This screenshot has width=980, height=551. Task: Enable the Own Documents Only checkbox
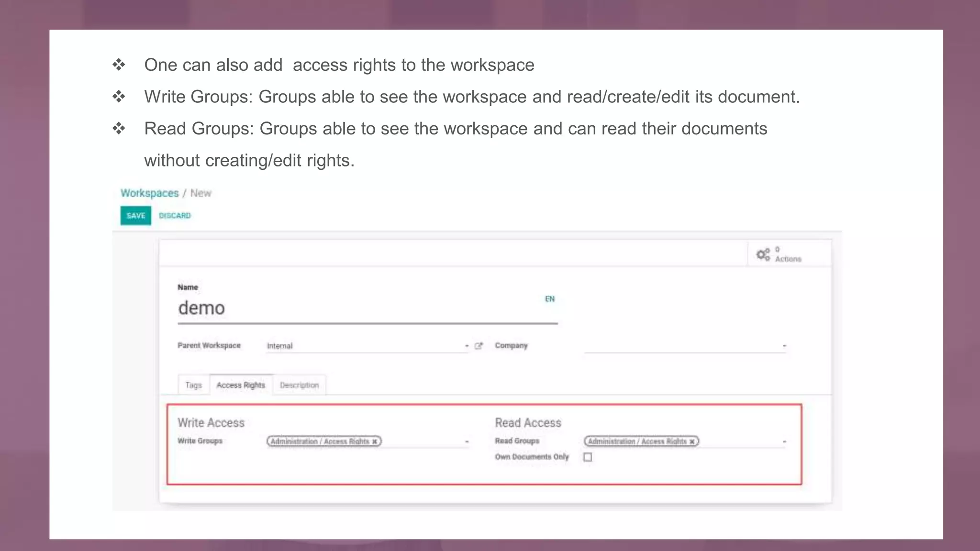coord(588,457)
